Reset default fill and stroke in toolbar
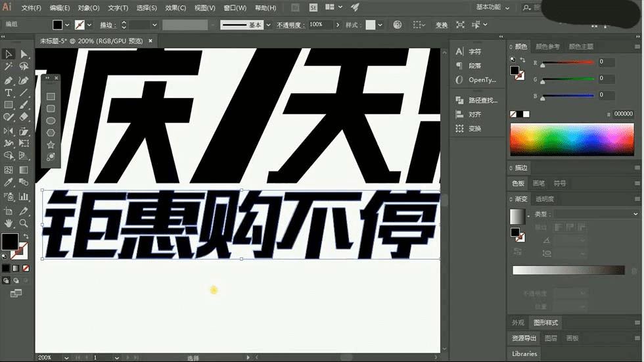The width and height of the screenshot is (644, 362). [x=4, y=256]
